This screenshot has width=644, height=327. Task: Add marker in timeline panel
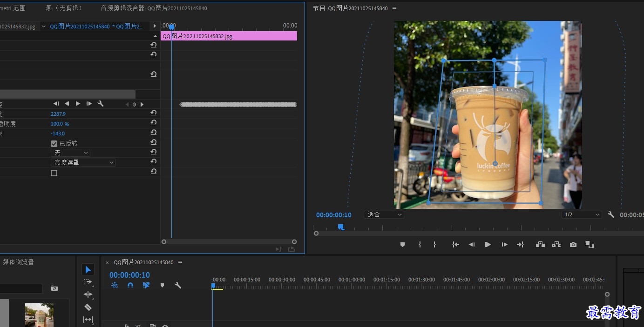click(162, 285)
